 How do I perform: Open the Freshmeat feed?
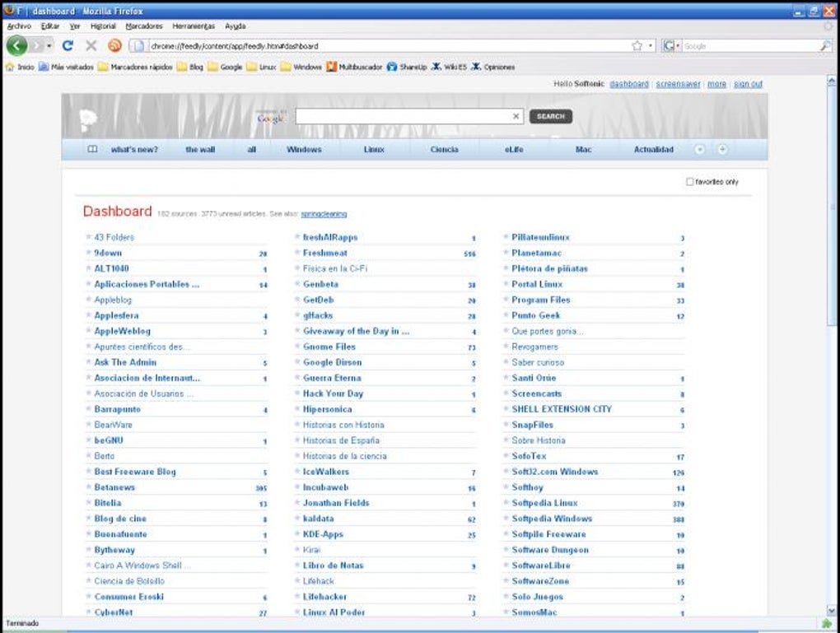pyautogui.click(x=325, y=253)
